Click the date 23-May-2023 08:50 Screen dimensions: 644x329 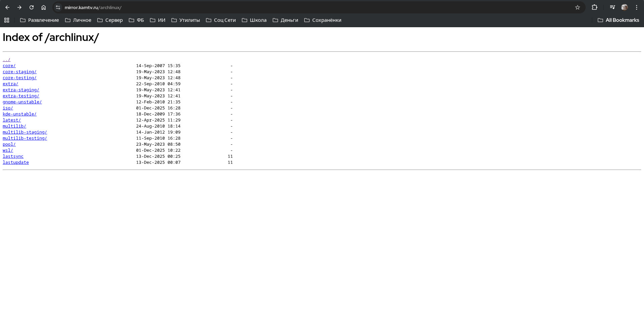tap(158, 144)
